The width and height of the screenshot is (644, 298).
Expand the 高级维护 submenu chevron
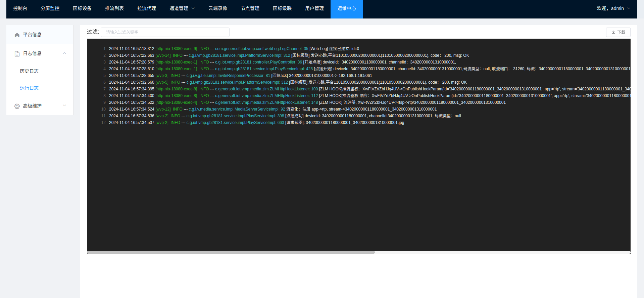click(64, 106)
